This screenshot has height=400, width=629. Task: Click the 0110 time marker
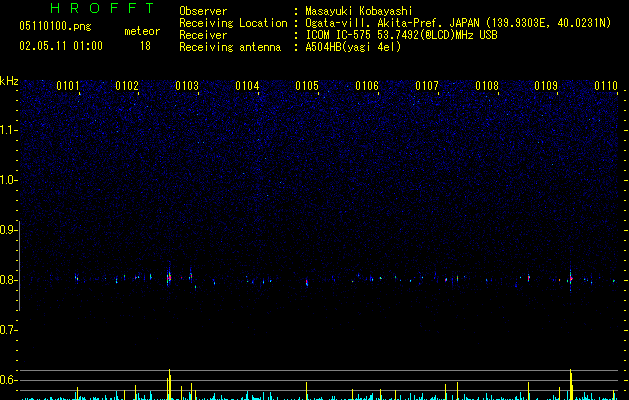point(606,86)
